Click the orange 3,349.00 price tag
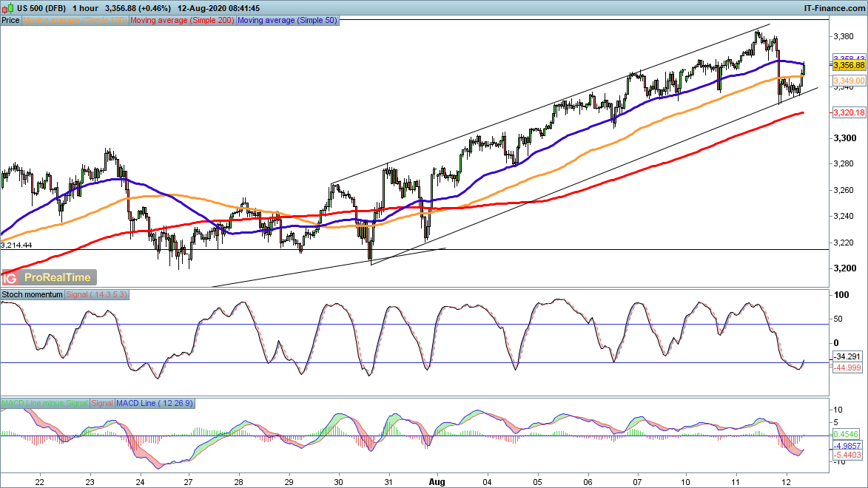 pyautogui.click(x=848, y=80)
